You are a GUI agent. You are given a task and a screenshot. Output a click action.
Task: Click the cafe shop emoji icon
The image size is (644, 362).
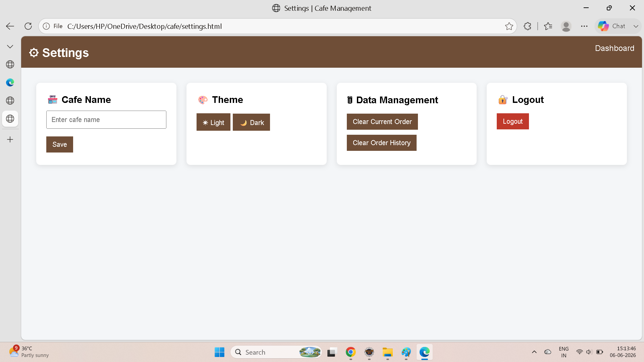53,100
